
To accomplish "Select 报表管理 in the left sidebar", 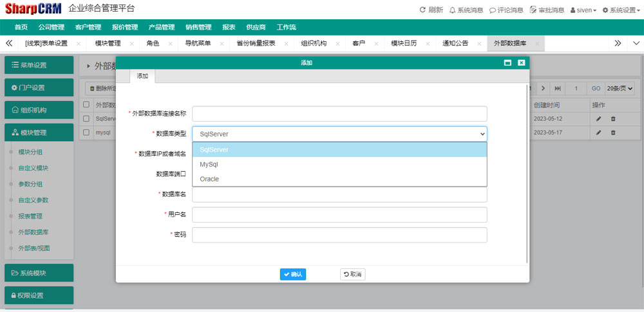I will [x=30, y=216].
